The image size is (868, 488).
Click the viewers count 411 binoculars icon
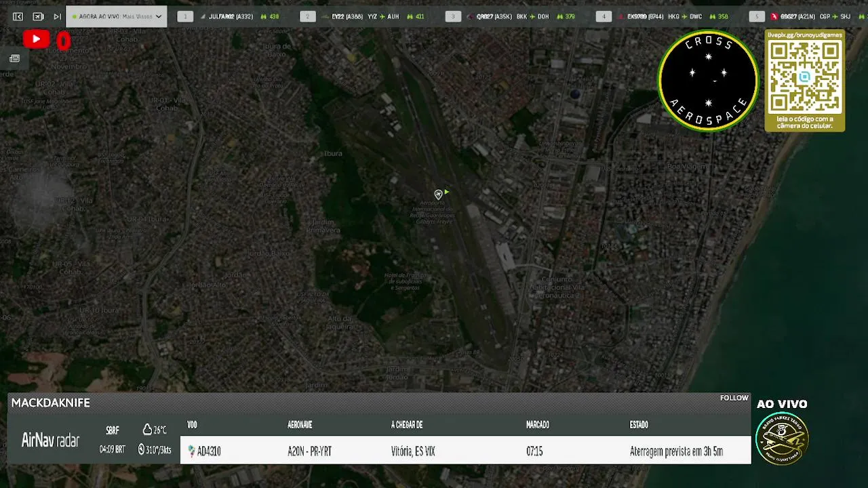tap(410, 16)
